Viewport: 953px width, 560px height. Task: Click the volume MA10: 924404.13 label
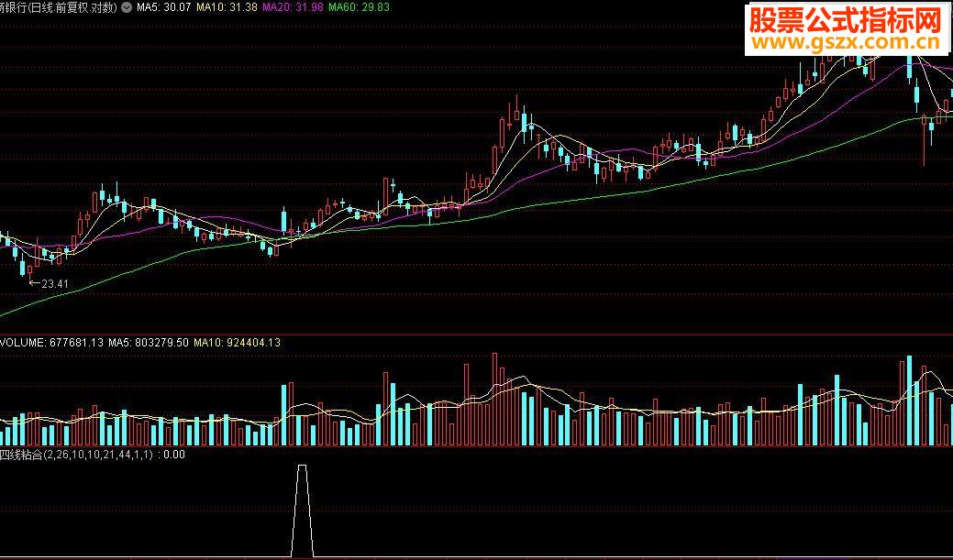(237, 343)
